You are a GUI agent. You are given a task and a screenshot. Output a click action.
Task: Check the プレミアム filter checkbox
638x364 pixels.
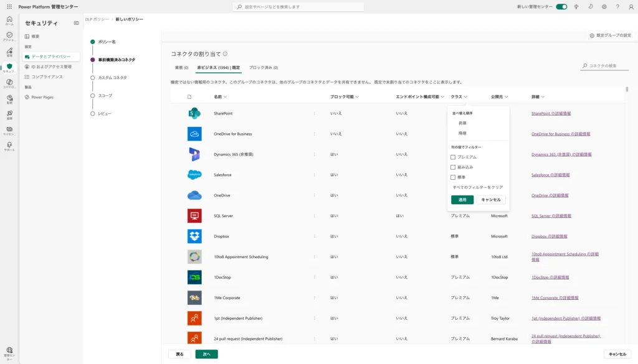coord(453,157)
